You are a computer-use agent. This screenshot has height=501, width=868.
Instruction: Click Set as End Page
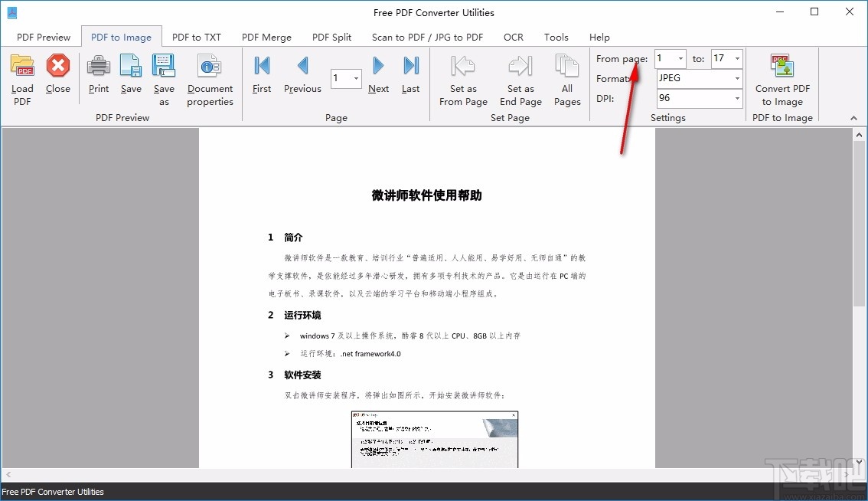(x=520, y=77)
